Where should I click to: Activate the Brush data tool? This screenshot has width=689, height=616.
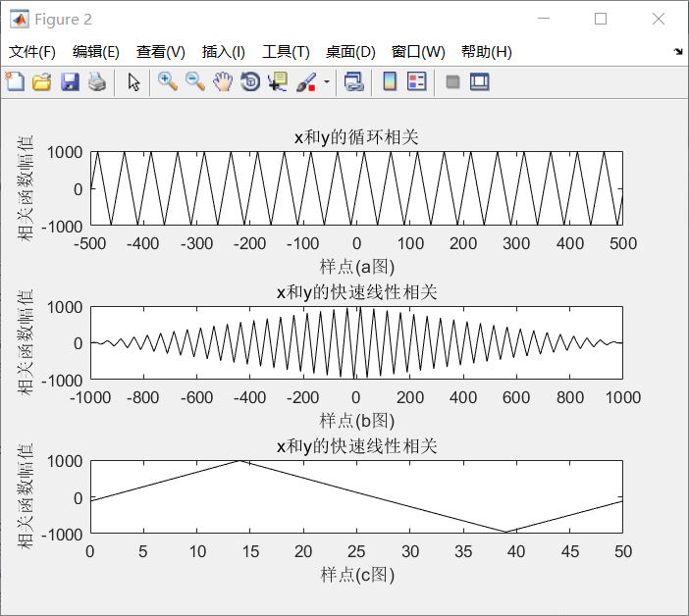tap(306, 82)
